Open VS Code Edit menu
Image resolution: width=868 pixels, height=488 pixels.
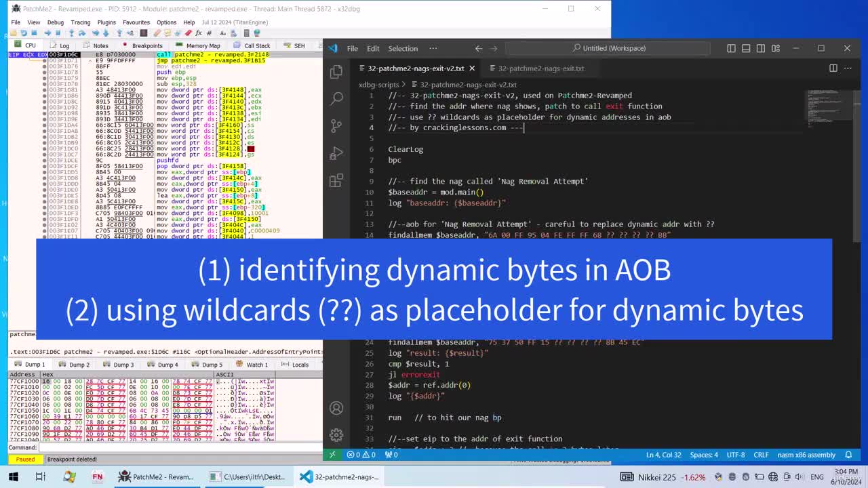[373, 48]
